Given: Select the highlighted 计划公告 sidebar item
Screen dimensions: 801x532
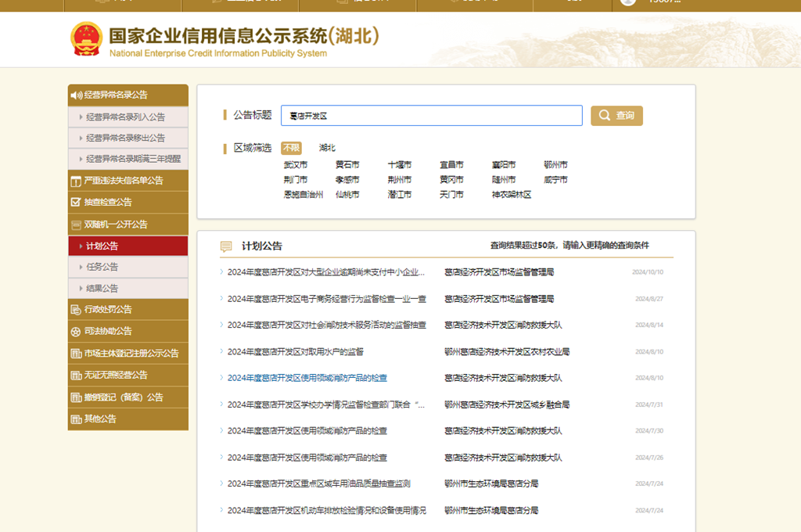Looking at the screenshot, I should point(128,246).
